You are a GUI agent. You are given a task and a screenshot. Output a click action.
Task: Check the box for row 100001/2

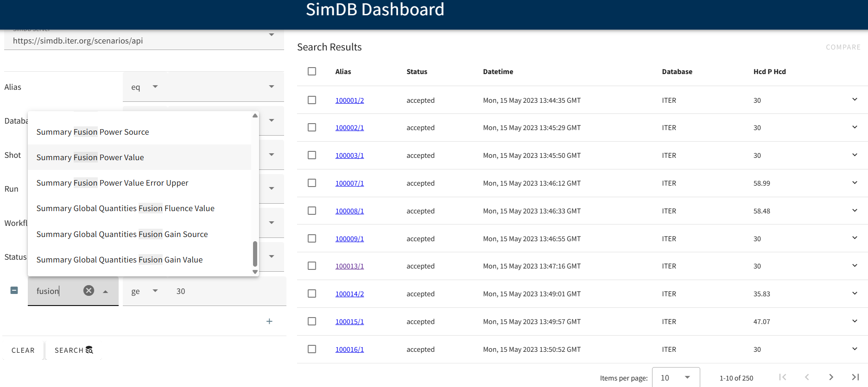pos(312,100)
